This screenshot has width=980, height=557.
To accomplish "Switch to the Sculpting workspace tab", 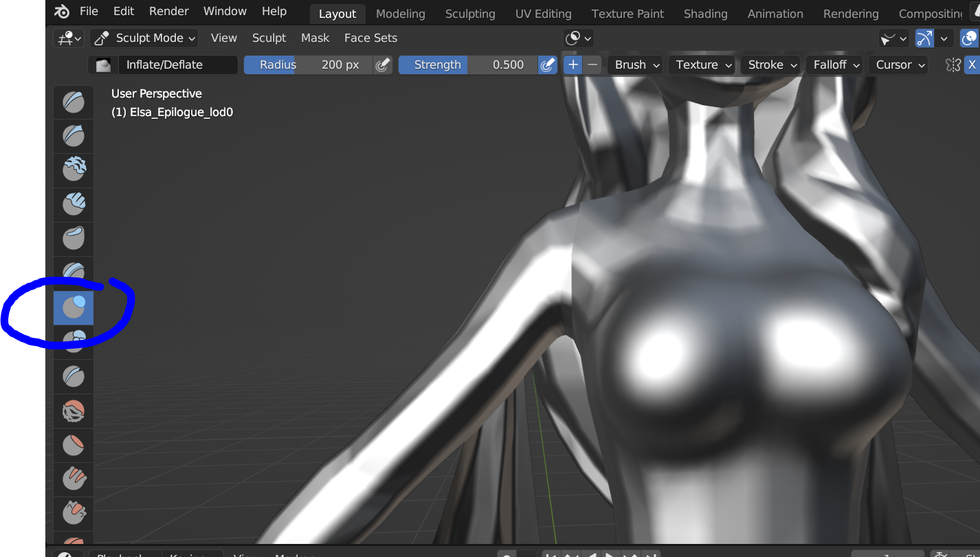I will pyautogui.click(x=470, y=14).
